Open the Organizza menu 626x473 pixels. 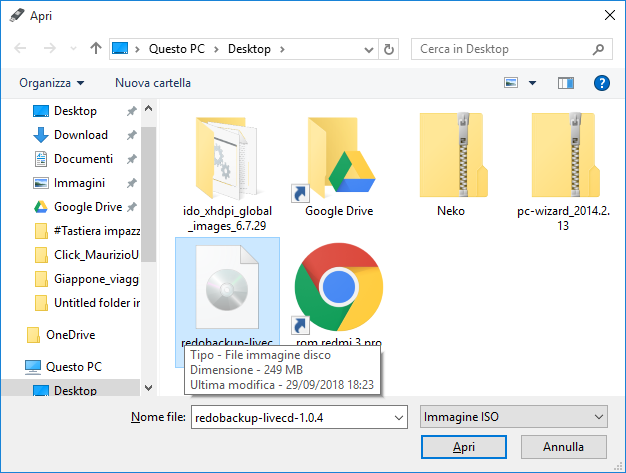click(52, 83)
